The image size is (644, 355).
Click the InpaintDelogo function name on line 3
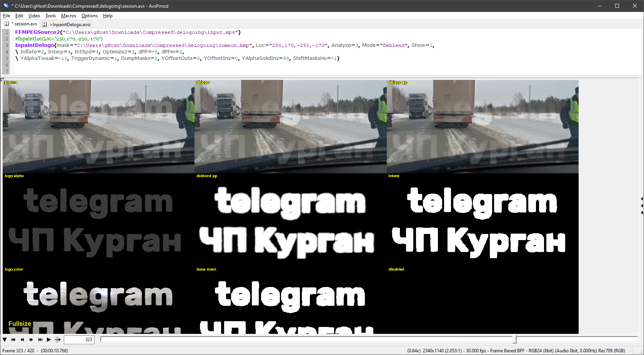pyautogui.click(x=35, y=45)
